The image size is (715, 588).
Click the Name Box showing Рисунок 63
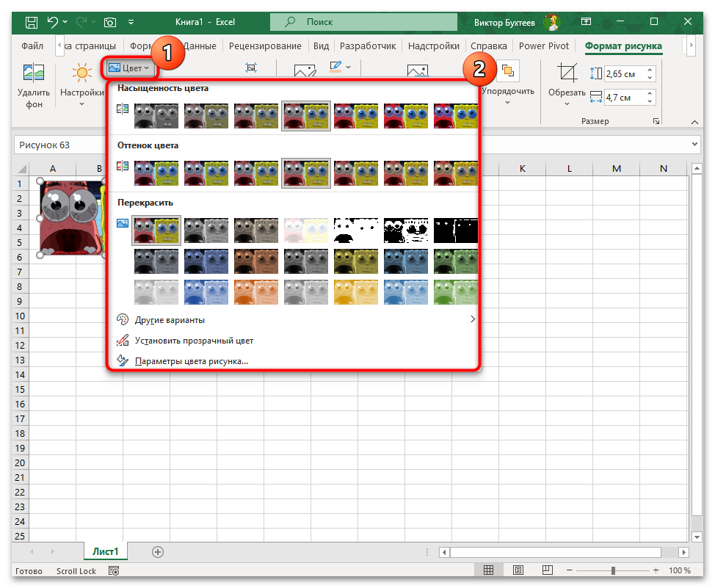tap(59, 145)
